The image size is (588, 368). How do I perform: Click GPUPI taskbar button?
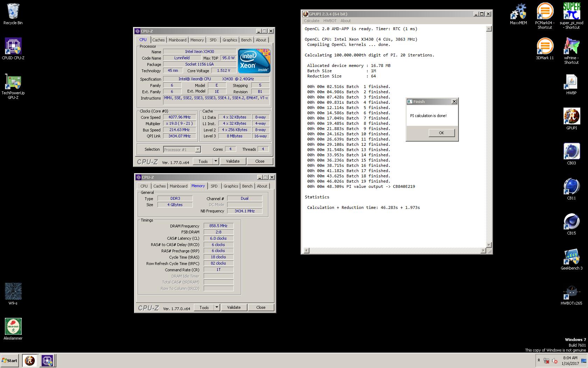(30, 360)
